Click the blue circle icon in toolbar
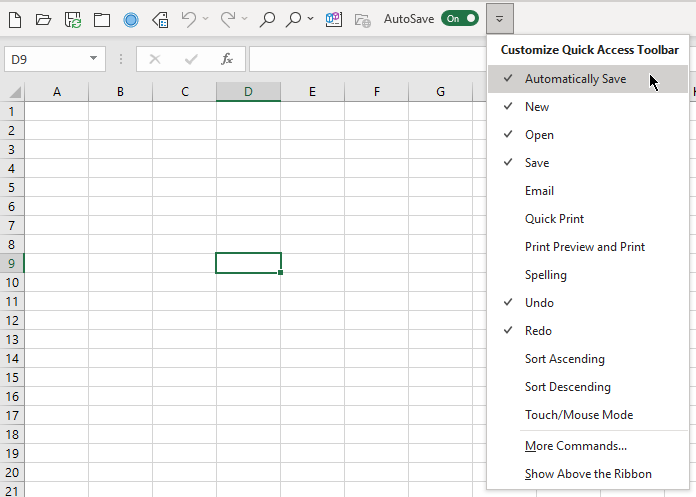 pyautogui.click(x=131, y=20)
